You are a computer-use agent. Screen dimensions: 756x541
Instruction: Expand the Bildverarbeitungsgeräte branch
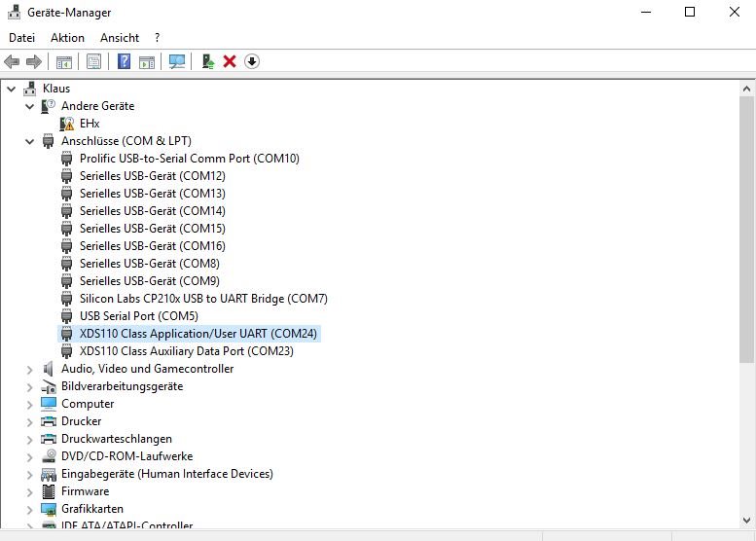tap(30, 386)
